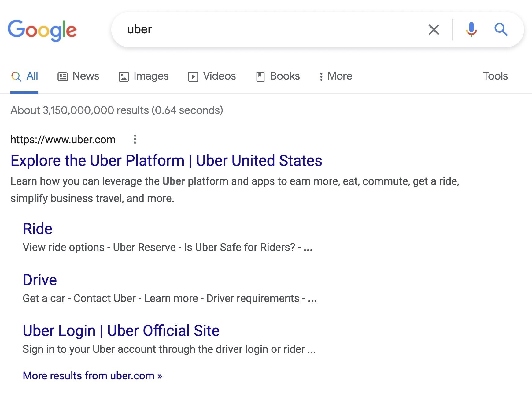
Task: Open Uber Login | Uber Official Site link
Action: (121, 331)
